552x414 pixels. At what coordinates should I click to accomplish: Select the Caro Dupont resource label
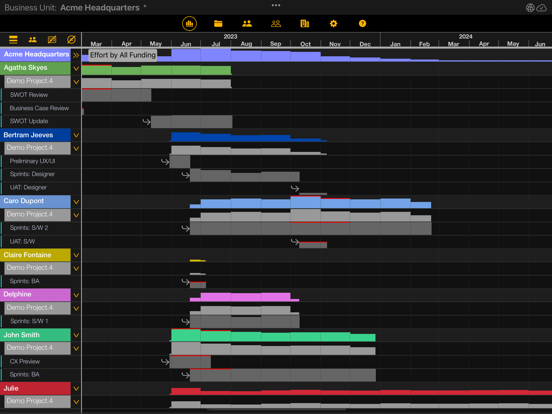[35, 201]
